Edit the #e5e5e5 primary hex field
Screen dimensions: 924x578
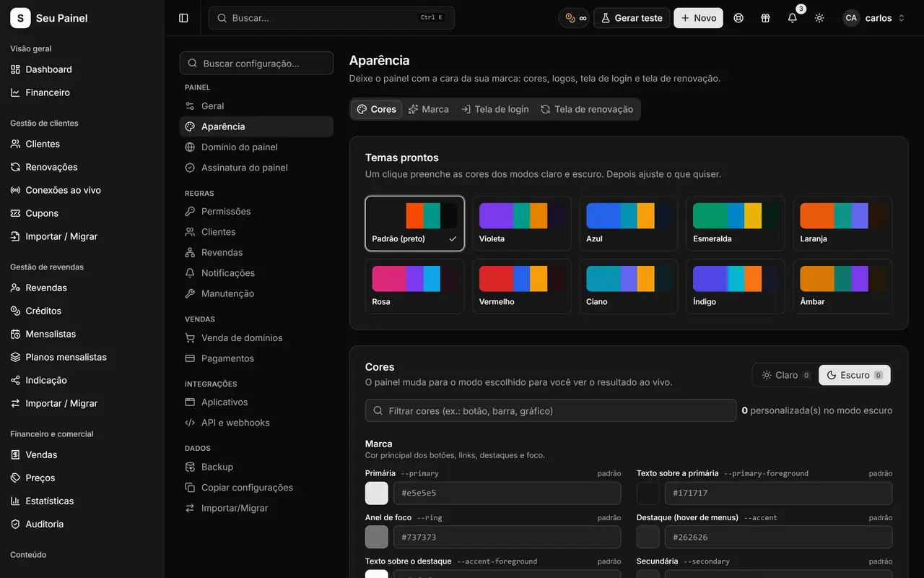(x=507, y=493)
